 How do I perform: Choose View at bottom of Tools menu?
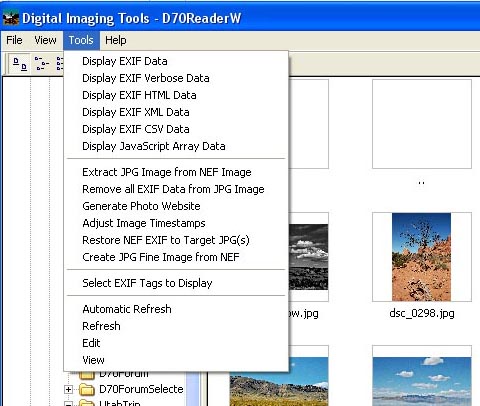176,360
